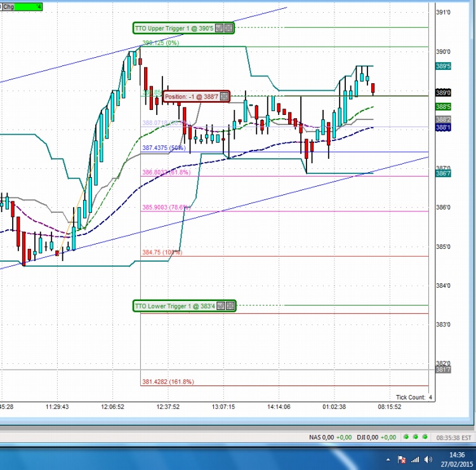Click the Chg label at top left

pos(8,7)
